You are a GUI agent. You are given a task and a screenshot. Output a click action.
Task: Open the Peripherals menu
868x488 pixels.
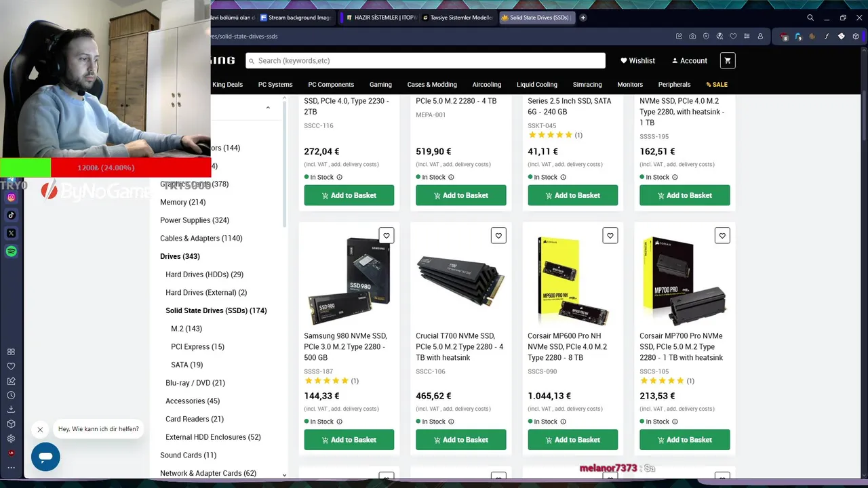click(x=674, y=85)
